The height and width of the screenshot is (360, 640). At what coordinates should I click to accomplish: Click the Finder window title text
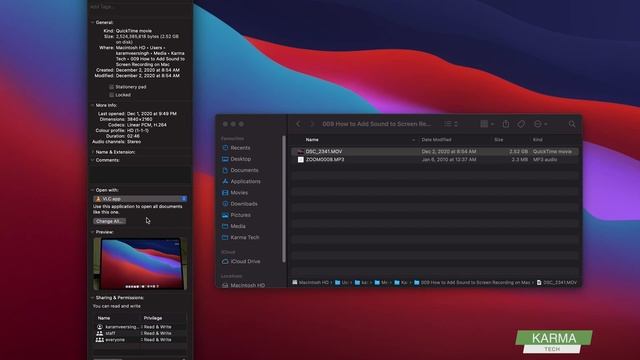tap(376, 124)
